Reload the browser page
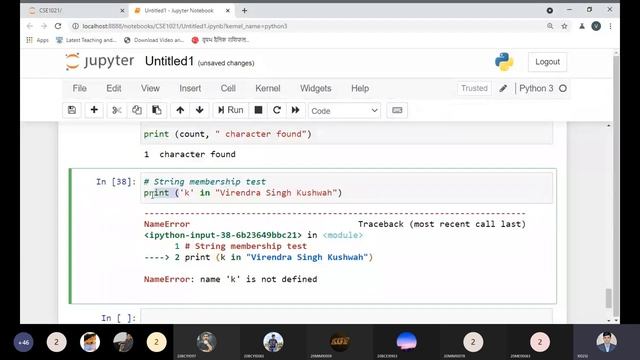This screenshot has width=640, height=360. click(x=58, y=26)
